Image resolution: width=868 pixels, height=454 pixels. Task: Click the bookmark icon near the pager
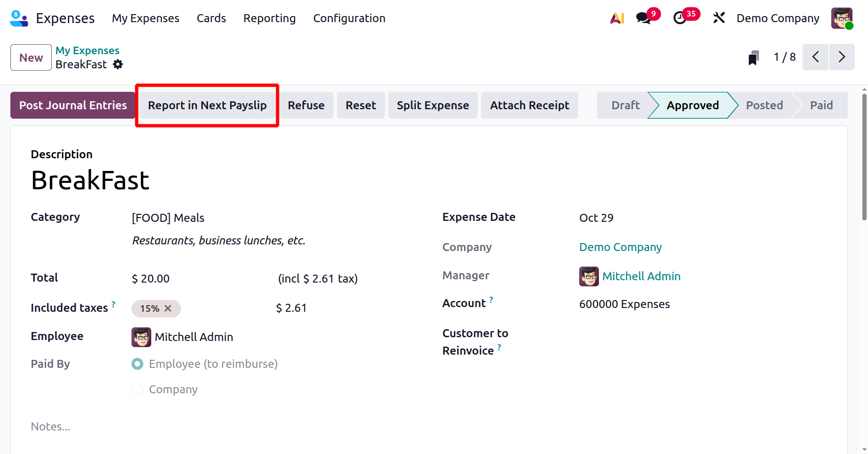click(753, 58)
